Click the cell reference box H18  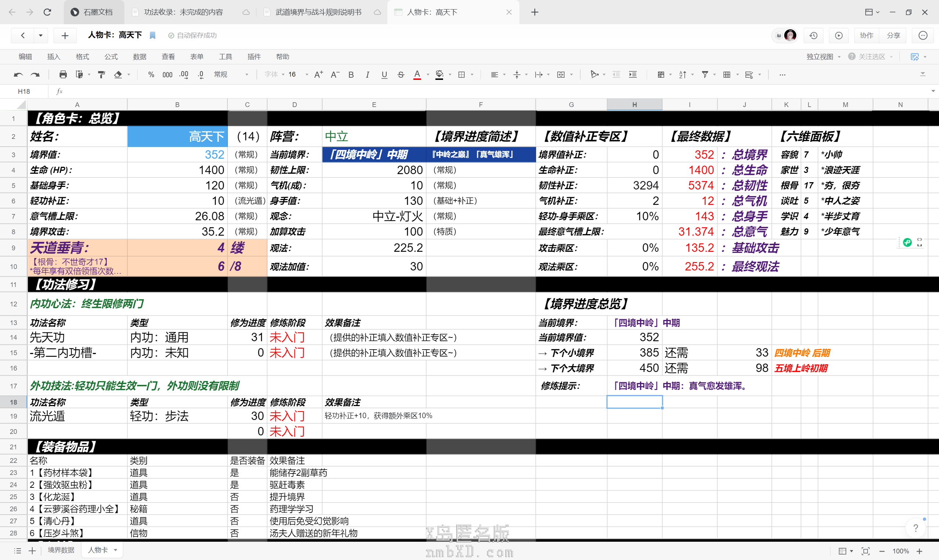(24, 91)
